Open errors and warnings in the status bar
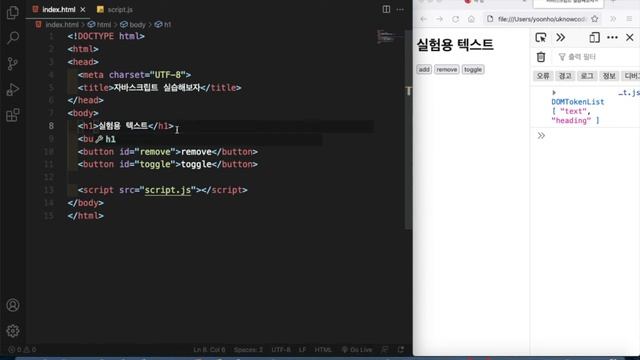The image size is (640, 360). coord(22,350)
